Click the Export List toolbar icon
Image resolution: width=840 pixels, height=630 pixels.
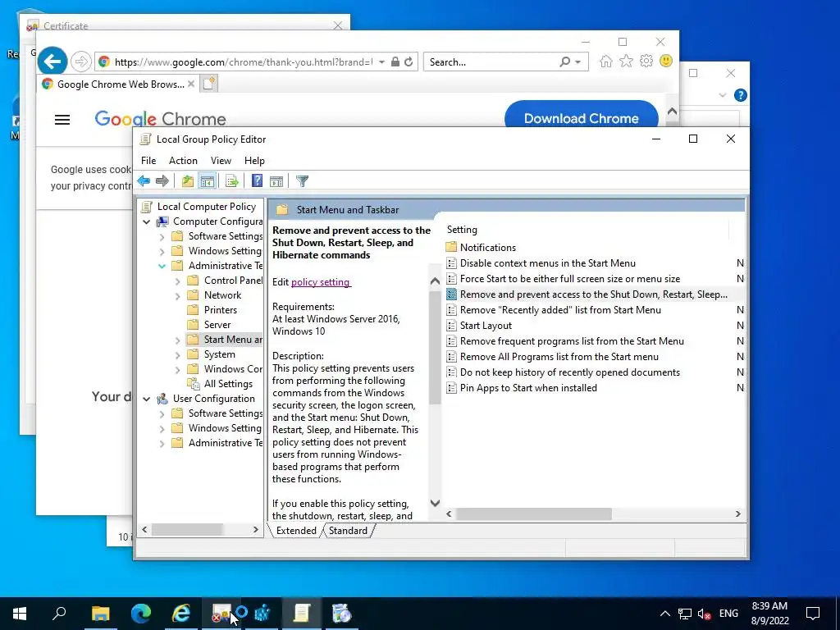click(x=232, y=181)
